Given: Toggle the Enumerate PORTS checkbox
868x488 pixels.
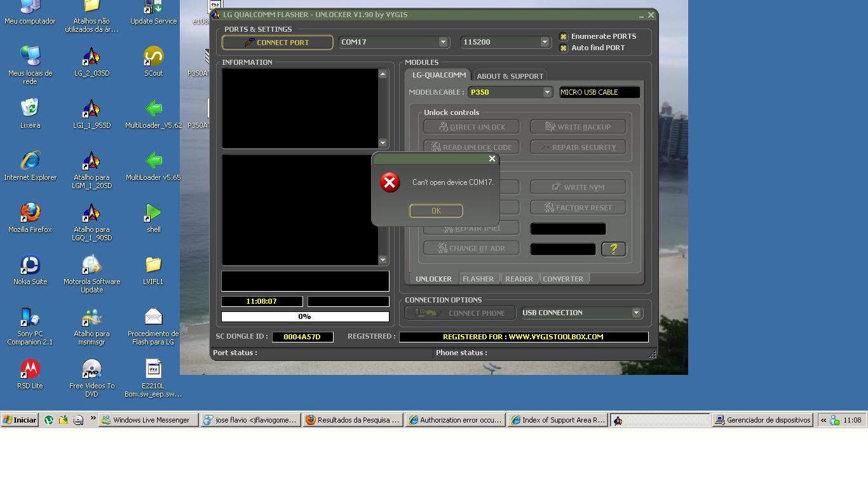Looking at the screenshot, I should (x=564, y=36).
